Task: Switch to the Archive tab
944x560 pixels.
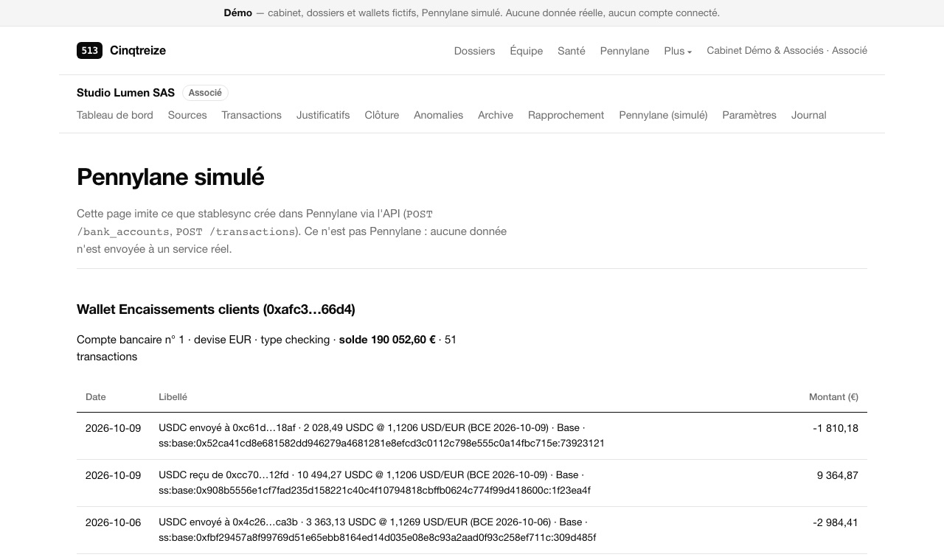Action: tap(496, 115)
